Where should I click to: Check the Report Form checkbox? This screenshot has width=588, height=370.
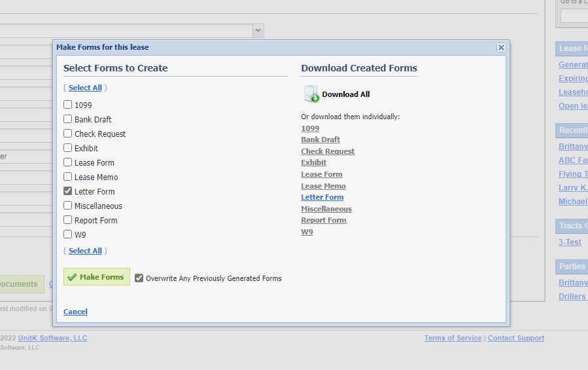(67, 220)
